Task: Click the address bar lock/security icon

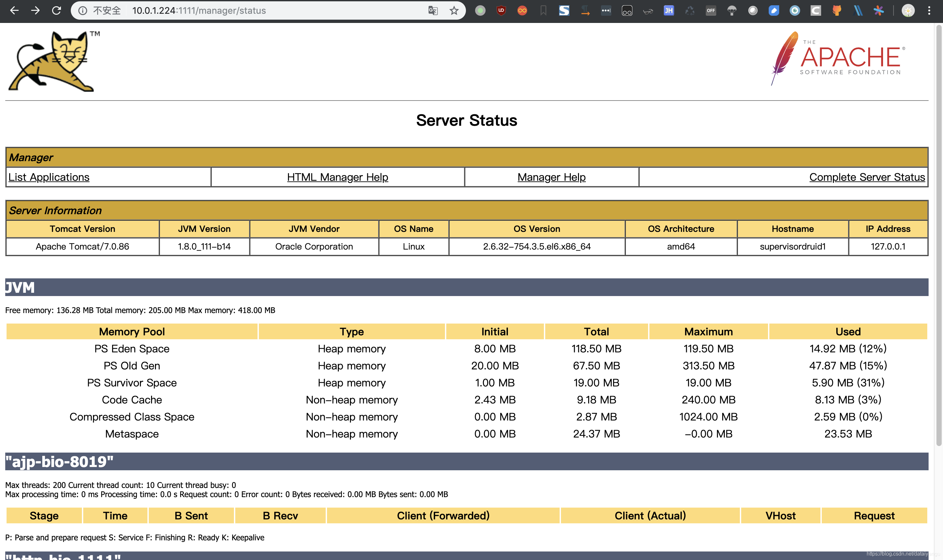Action: point(82,11)
